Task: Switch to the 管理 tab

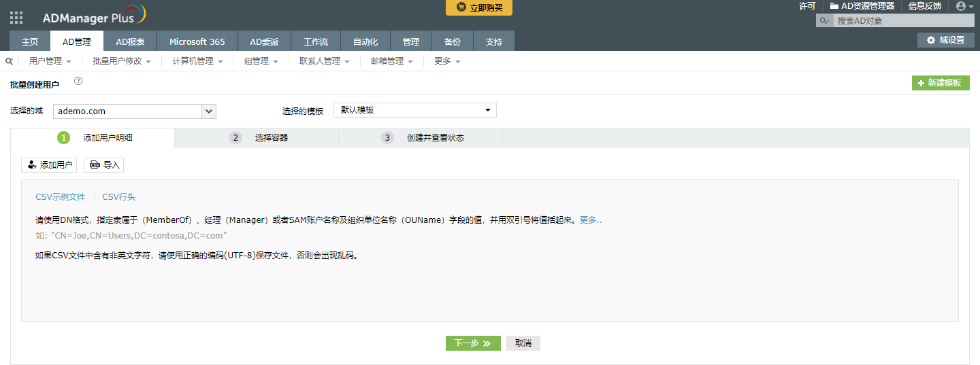Action: 411,41
